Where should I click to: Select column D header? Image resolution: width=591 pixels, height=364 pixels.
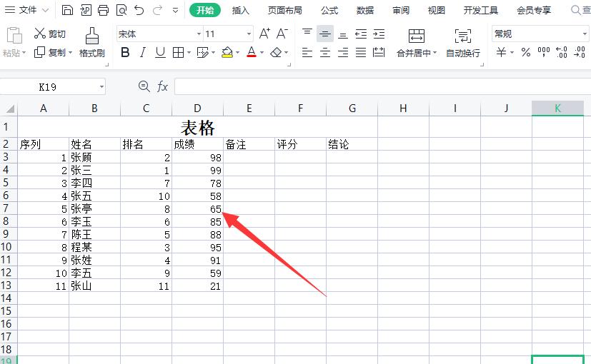coord(197,108)
